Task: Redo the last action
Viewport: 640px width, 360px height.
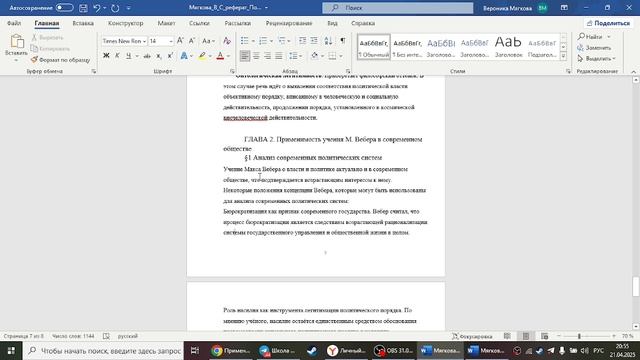Action: coord(116,8)
